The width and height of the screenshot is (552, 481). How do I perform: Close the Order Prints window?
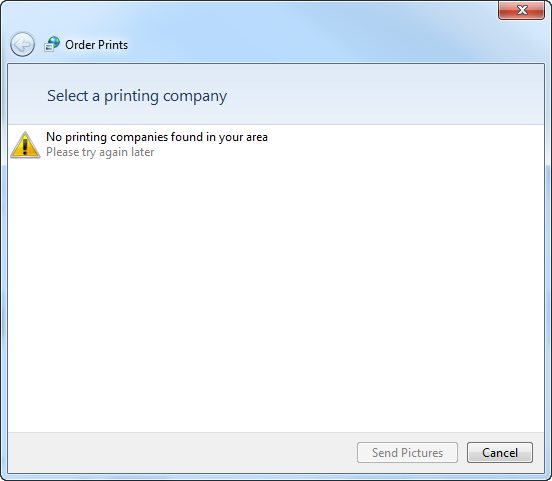point(521,10)
